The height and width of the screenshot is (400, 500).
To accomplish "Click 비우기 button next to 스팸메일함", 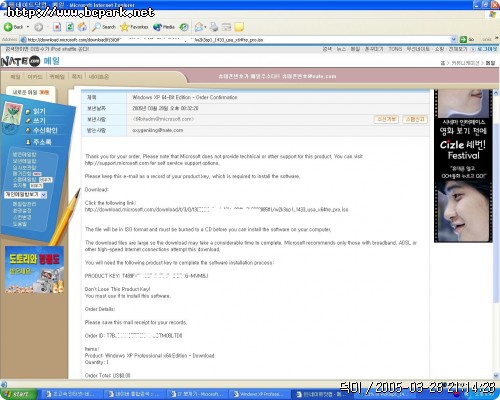I will click(46, 180).
